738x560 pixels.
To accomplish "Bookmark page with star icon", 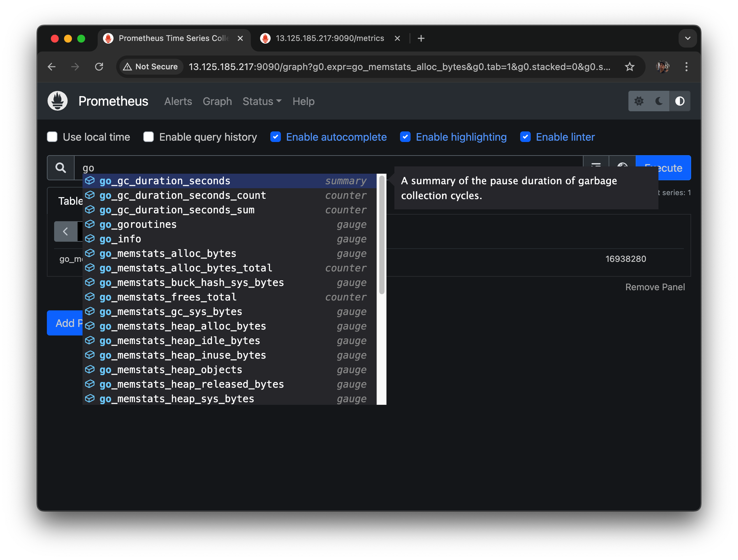I will pyautogui.click(x=629, y=67).
